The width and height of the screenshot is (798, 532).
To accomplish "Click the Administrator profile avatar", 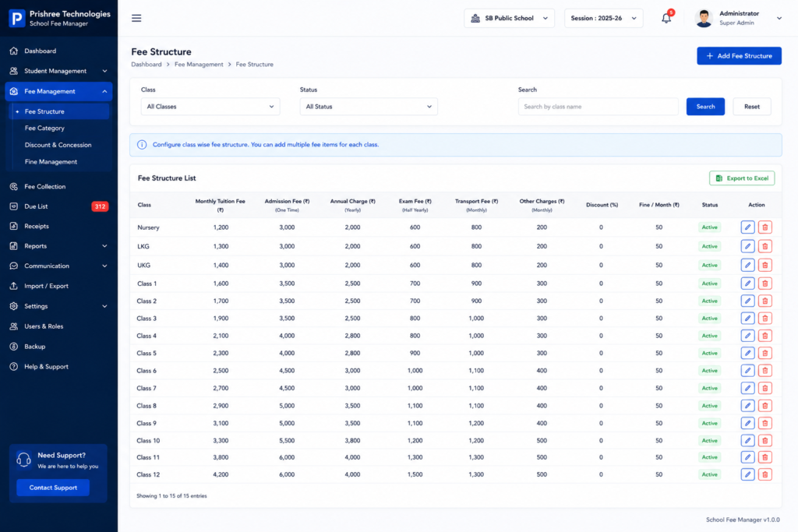I will [x=704, y=19].
